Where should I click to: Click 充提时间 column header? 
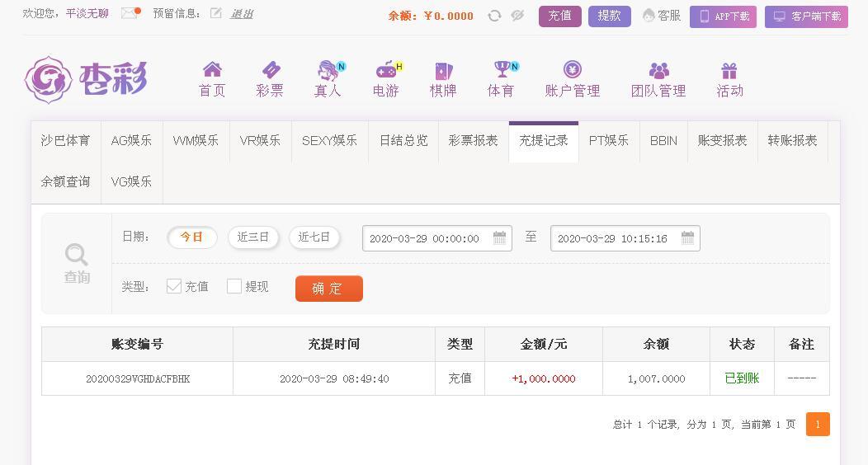334,344
